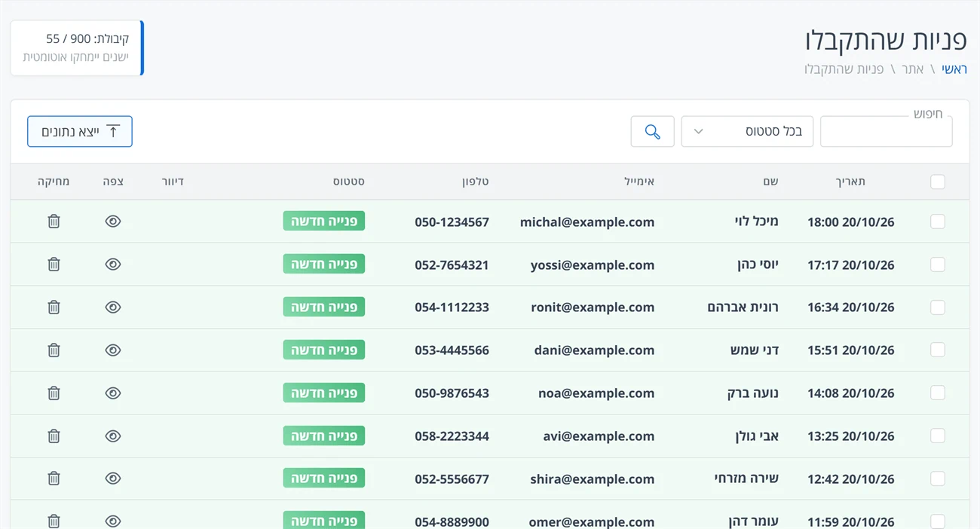Click the date 13:25 20/10/26
Viewport: 980px width, 529px height.
pos(850,436)
